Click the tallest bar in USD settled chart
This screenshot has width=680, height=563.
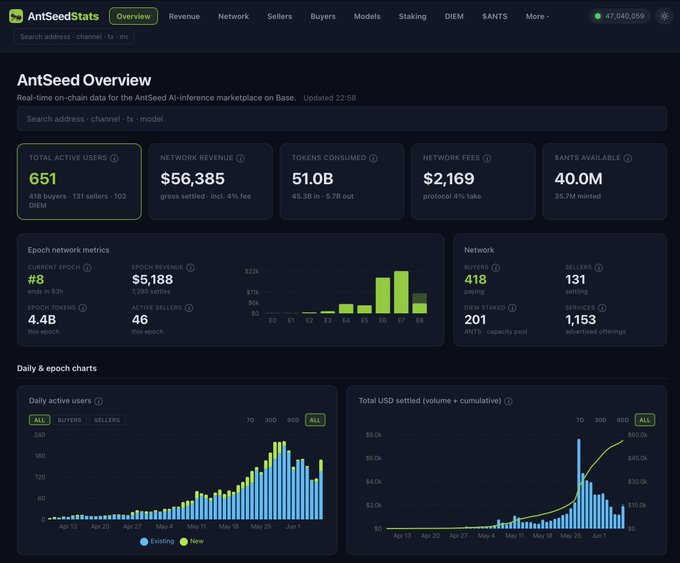point(579,484)
